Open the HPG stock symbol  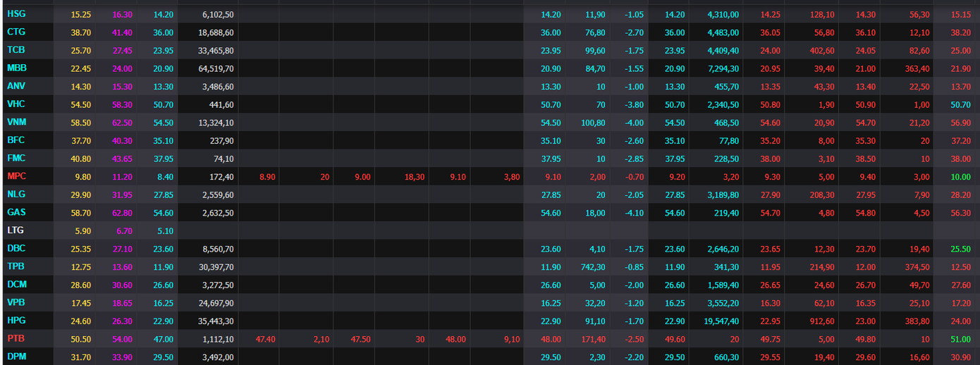pos(16,321)
